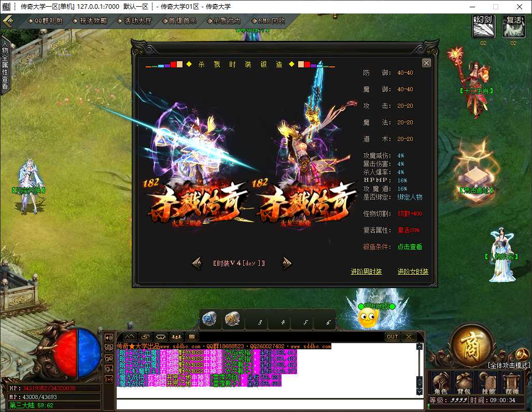
Task: Close the chat panel with X button
Action: [x=409, y=337]
